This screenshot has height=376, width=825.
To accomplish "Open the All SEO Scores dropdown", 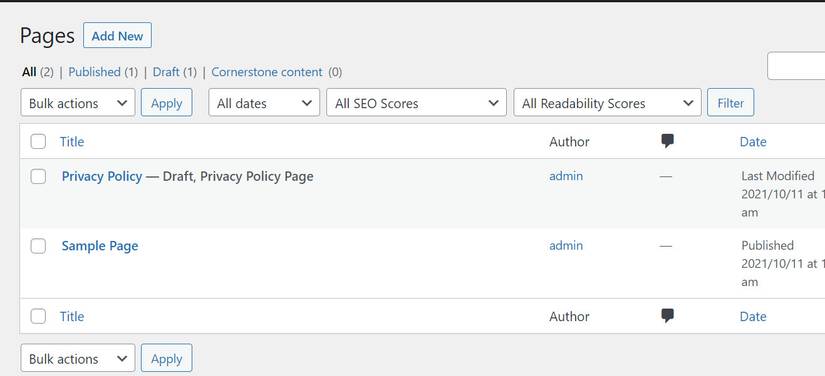I will point(416,103).
